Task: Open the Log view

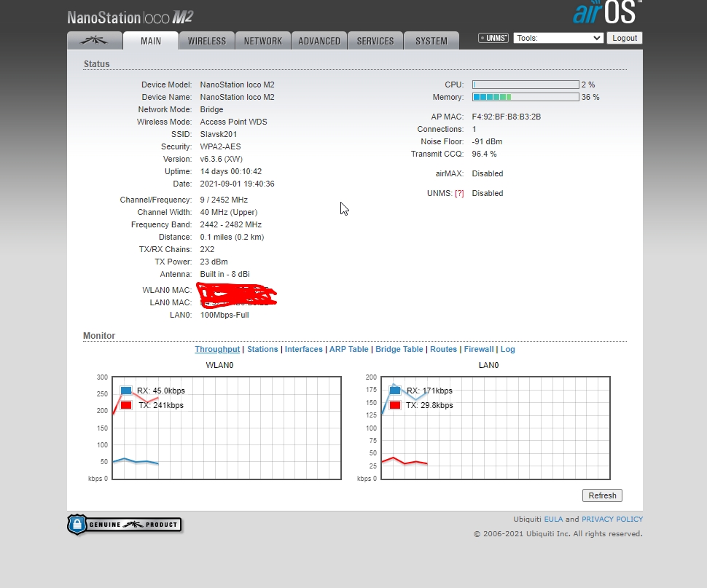Action: tap(508, 349)
